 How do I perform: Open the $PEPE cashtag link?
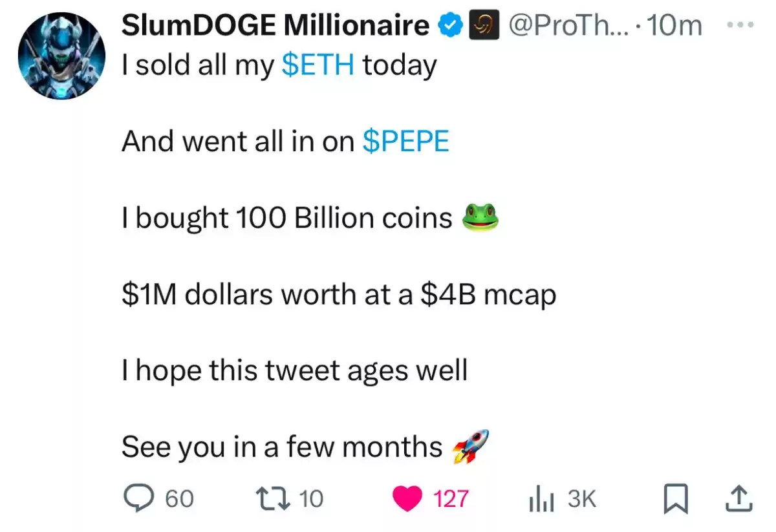(406, 142)
